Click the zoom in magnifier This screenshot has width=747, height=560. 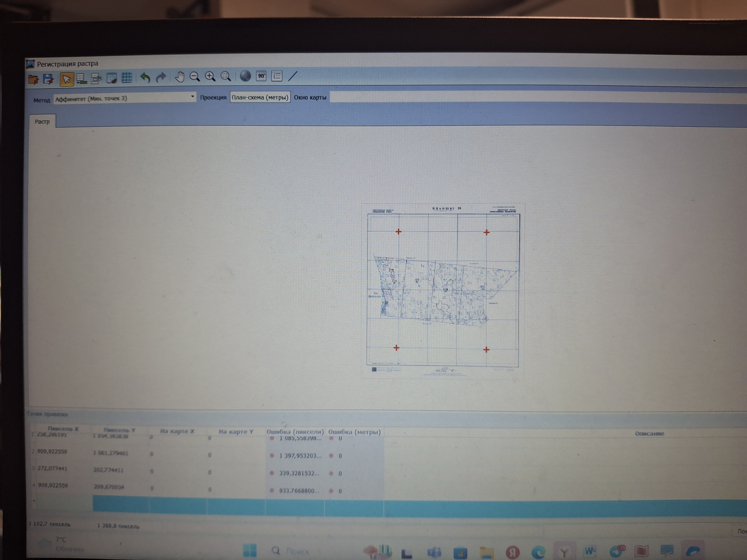pyautogui.click(x=210, y=77)
